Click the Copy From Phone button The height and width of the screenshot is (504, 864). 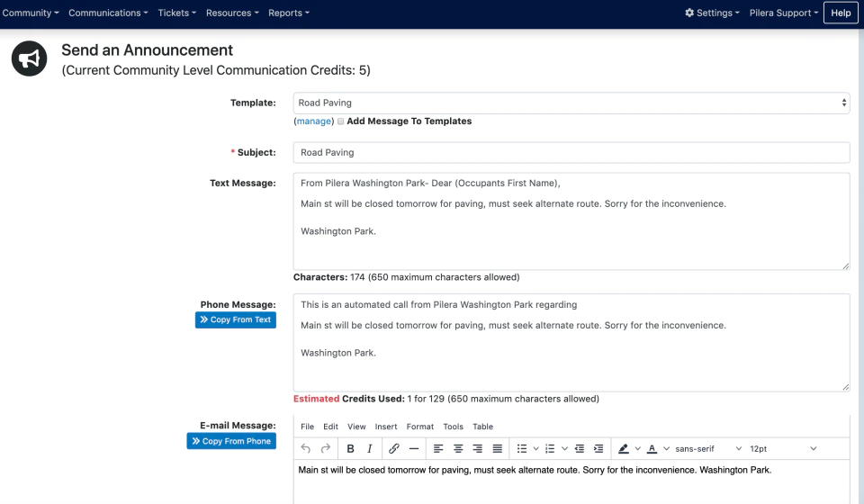pyautogui.click(x=231, y=441)
